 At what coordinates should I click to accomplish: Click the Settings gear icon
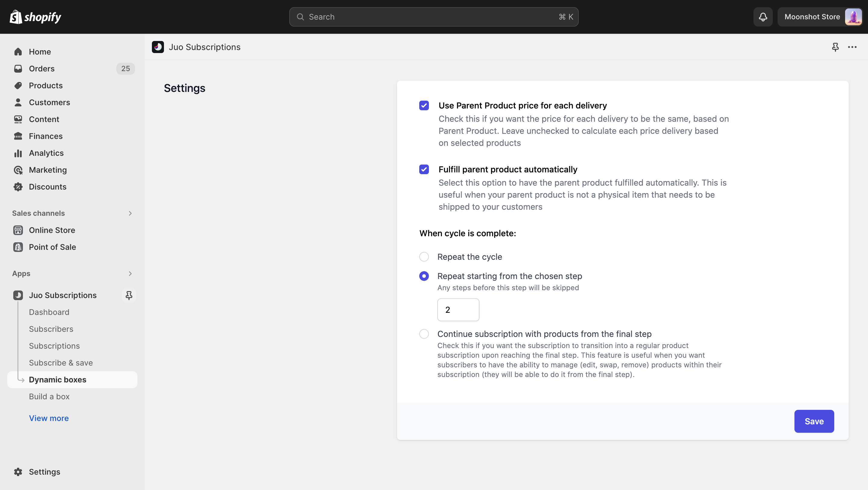click(x=18, y=472)
